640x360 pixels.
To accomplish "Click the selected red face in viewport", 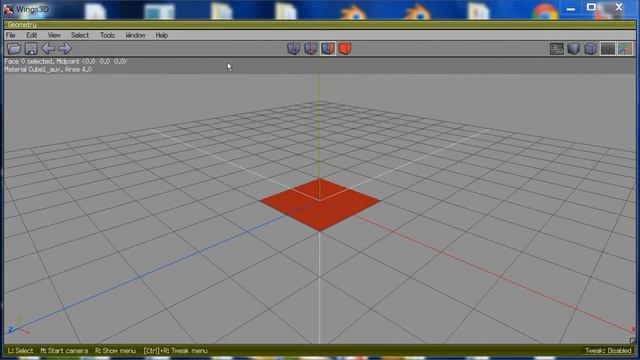I will (320, 204).
